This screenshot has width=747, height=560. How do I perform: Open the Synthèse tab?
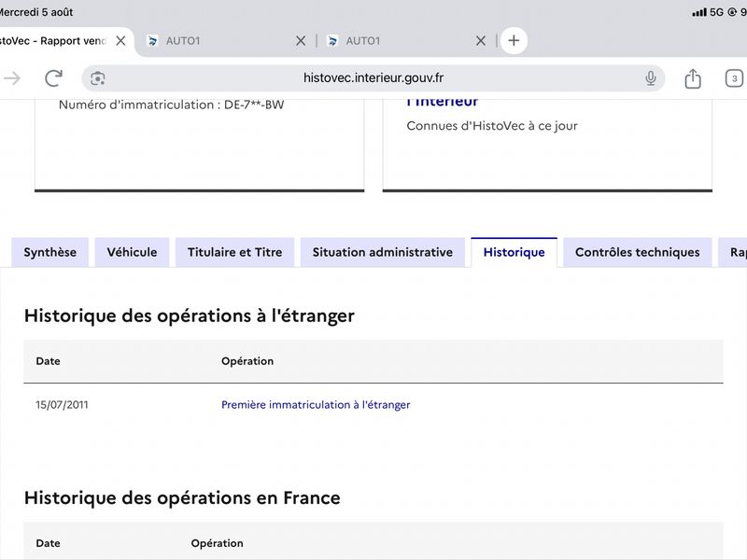pyautogui.click(x=50, y=252)
